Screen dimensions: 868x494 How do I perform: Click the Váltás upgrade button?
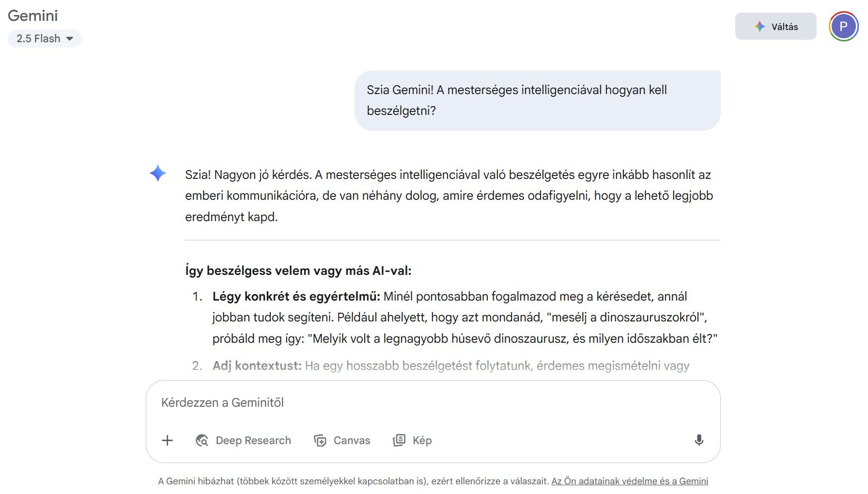(x=775, y=27)
